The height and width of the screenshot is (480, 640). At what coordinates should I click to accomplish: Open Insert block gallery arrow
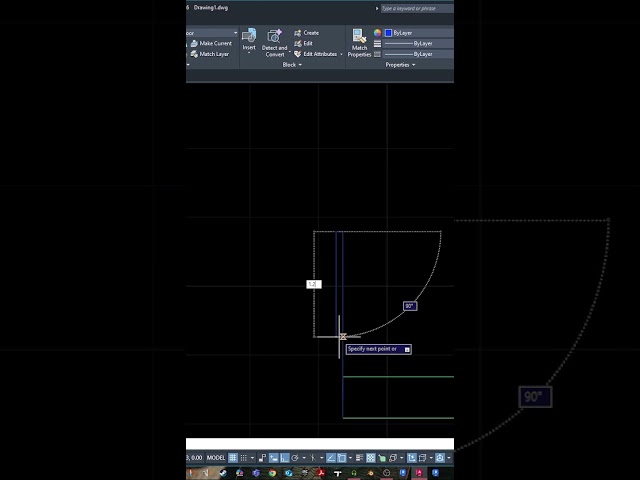tap(249, 53)
